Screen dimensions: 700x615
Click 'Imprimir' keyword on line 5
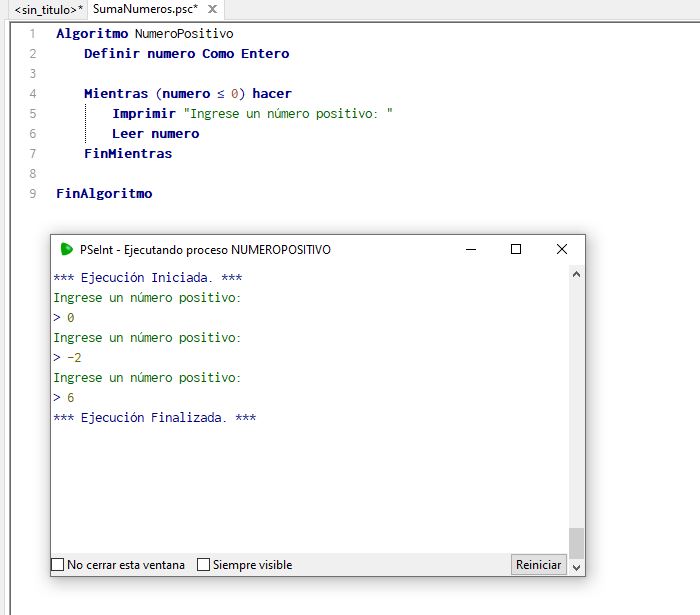coord(144,114)
